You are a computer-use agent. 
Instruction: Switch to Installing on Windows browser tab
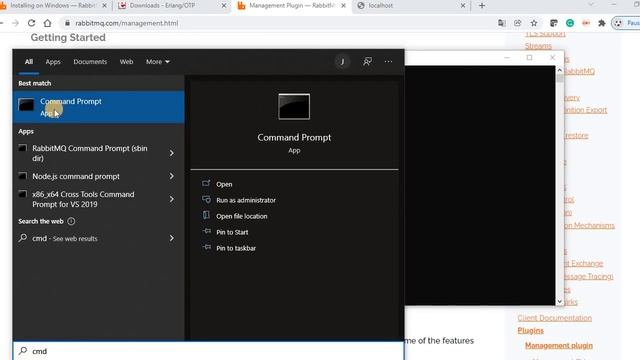pyautogui.click(x=52, y=6)
